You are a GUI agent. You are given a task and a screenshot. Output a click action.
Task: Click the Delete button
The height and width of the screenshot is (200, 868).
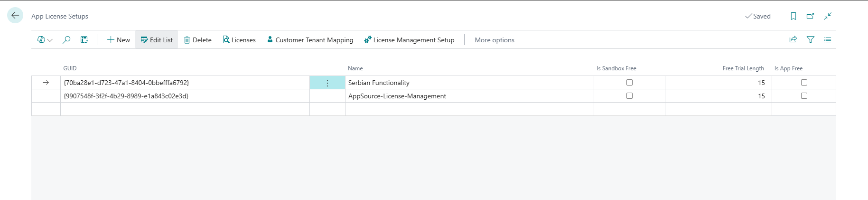pos(197,40)
